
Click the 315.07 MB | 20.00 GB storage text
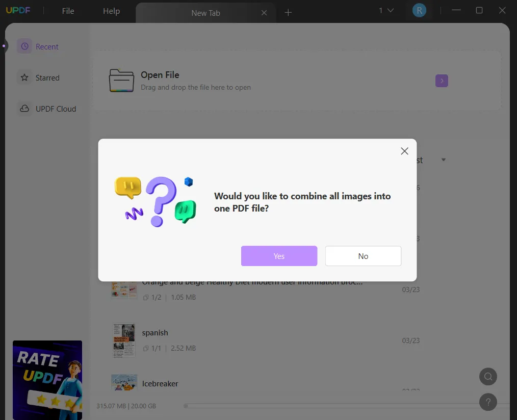[x=126, y=406]
